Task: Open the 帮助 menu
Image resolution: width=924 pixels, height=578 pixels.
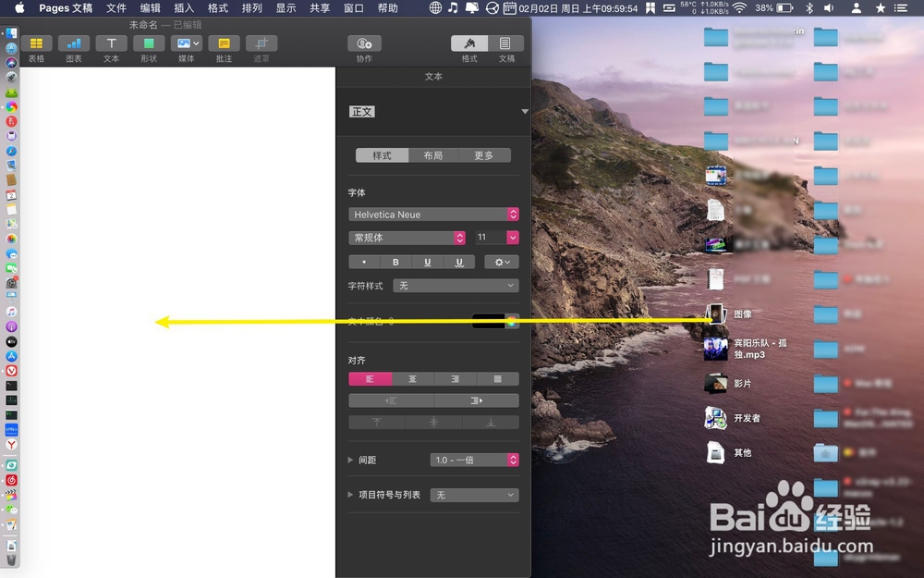Action: [388, 8]
